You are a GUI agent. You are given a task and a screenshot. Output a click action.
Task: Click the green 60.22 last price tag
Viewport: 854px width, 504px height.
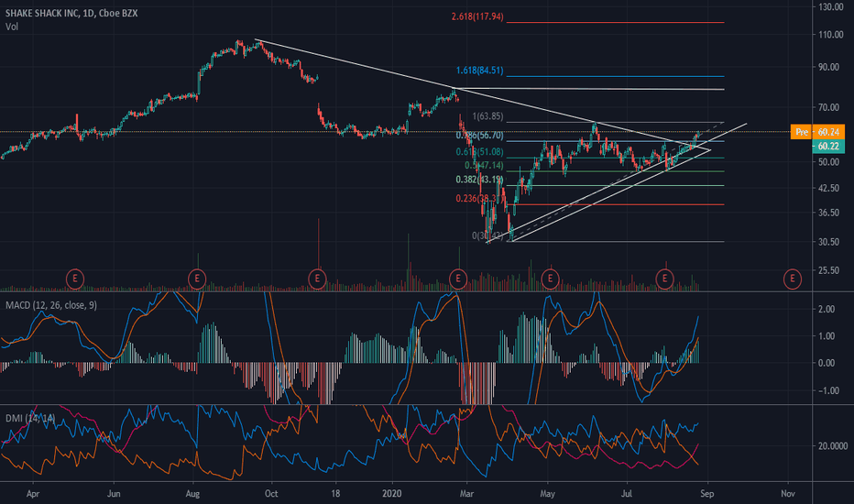[x=828, y=146]
